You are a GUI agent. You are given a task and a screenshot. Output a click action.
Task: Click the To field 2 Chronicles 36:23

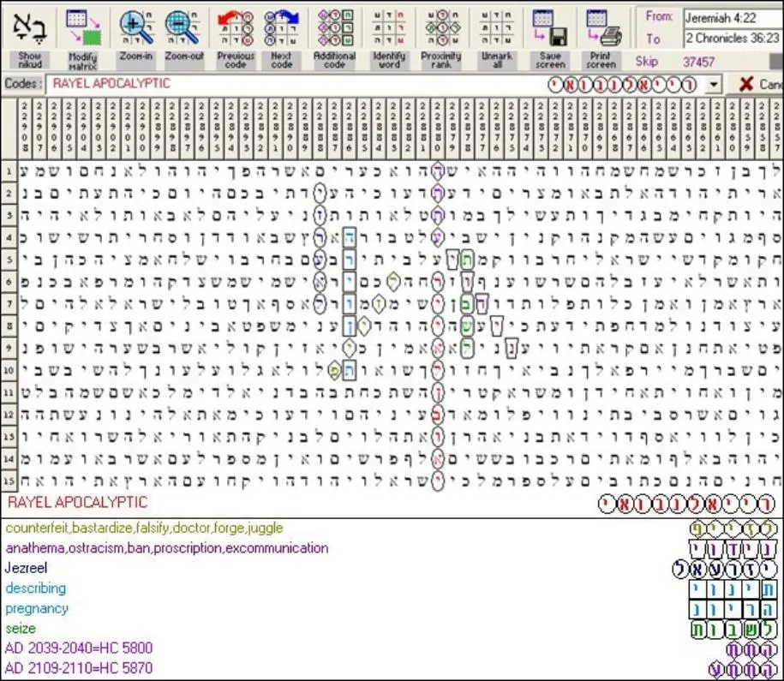[x=733, y=38]
